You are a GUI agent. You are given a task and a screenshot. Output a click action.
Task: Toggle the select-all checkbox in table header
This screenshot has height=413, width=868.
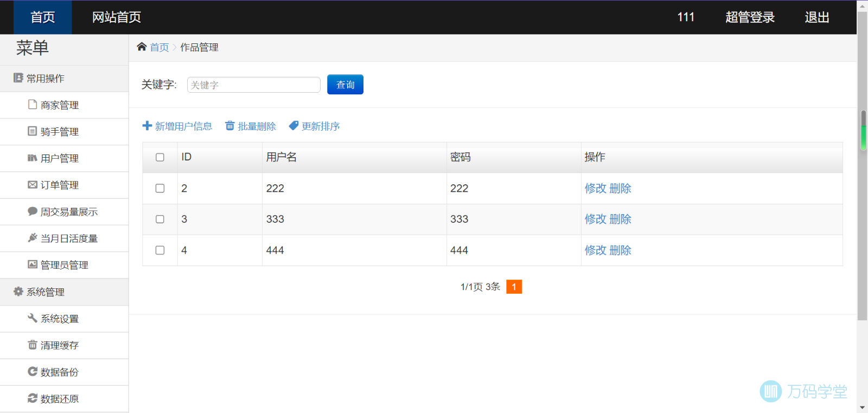coord(160,157)
